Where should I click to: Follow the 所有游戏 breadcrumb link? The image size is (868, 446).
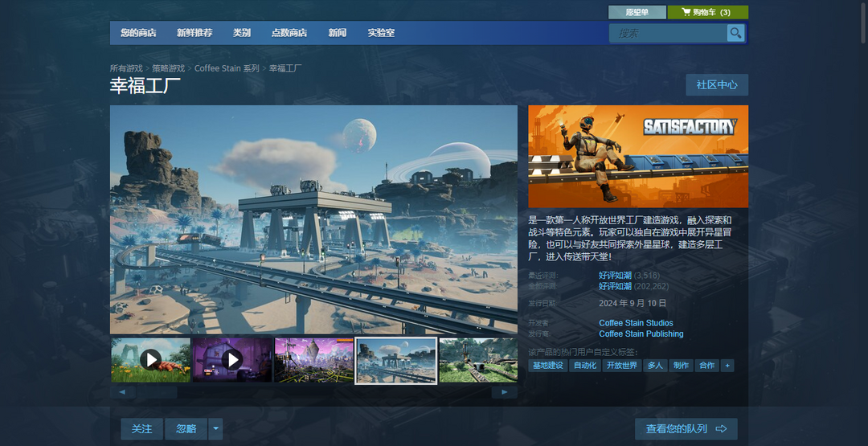pyautogui.click(x=126, y=68)
